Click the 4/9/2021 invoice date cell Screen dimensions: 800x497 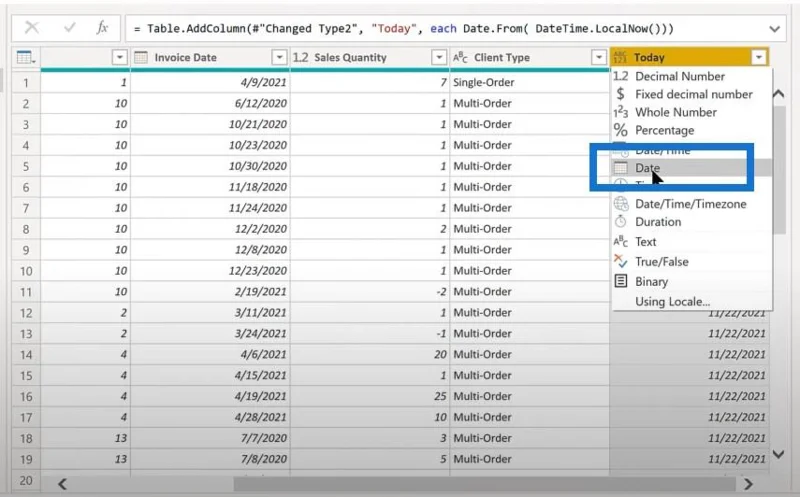point(210,83)
